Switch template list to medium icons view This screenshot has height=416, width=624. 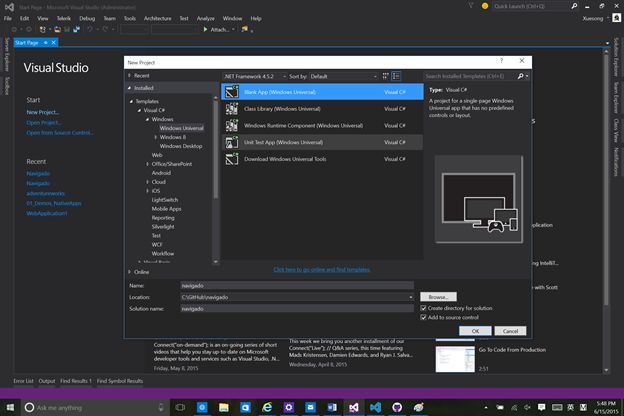[396, 76]
